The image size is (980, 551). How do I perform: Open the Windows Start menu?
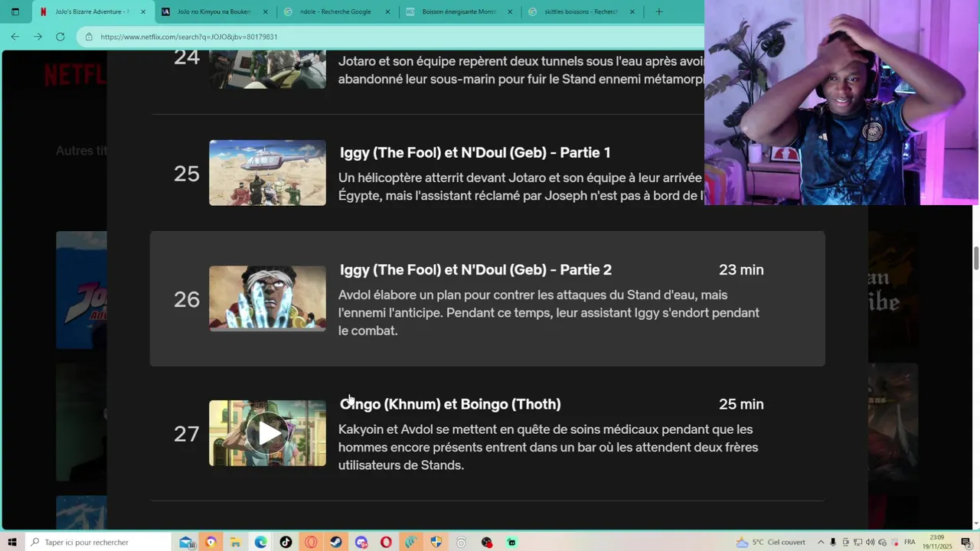tap(13, 542)
